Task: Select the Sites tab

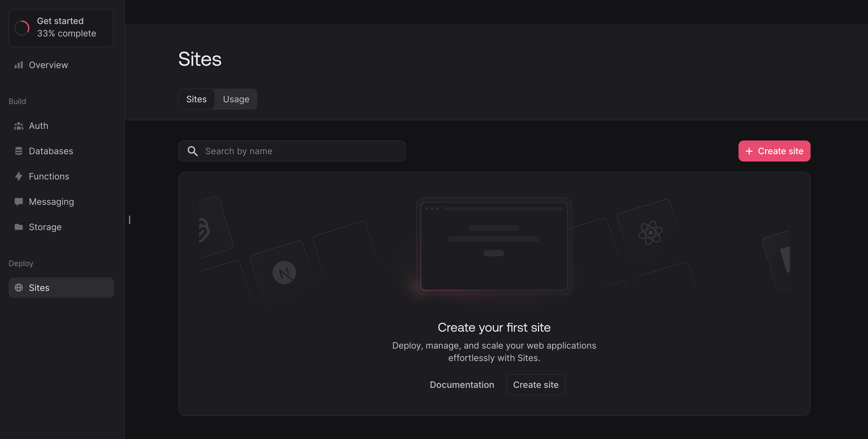Action: point(197,99)
